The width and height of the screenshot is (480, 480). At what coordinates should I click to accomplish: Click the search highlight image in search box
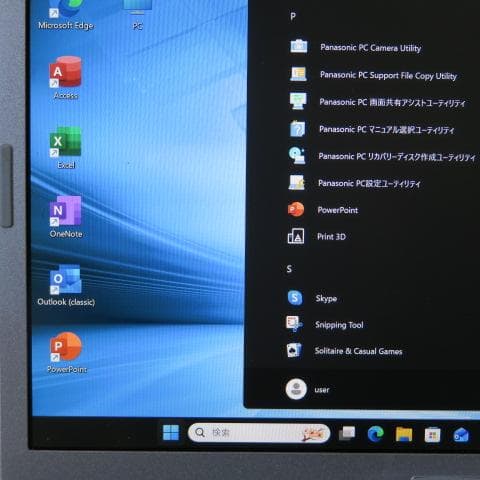313,433
